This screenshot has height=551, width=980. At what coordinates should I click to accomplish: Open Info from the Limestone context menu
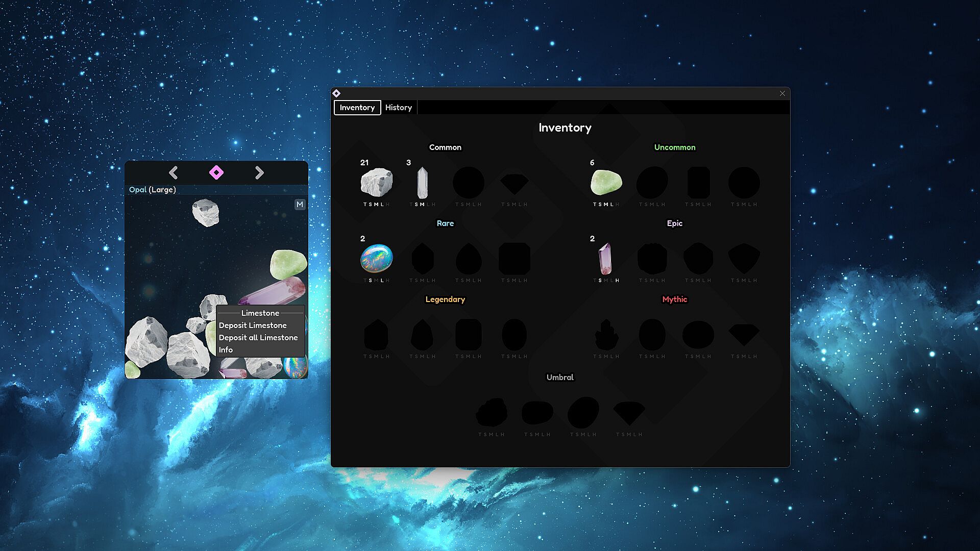(226, 350)
